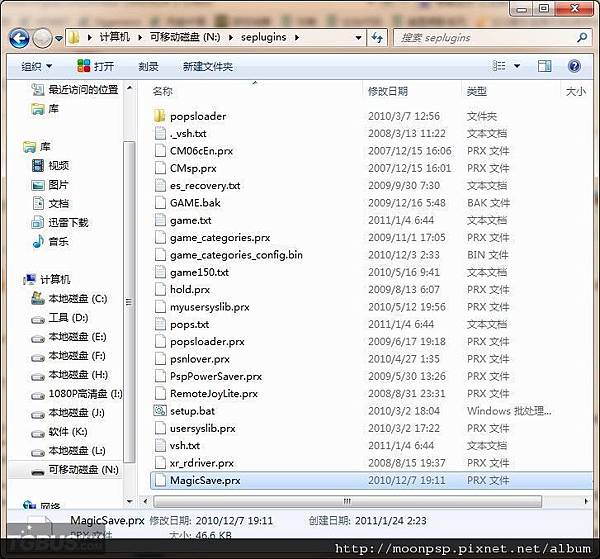600x559 pixels.
Task: Select 计算机 in the navigation tree
Action: click(47, 279)
